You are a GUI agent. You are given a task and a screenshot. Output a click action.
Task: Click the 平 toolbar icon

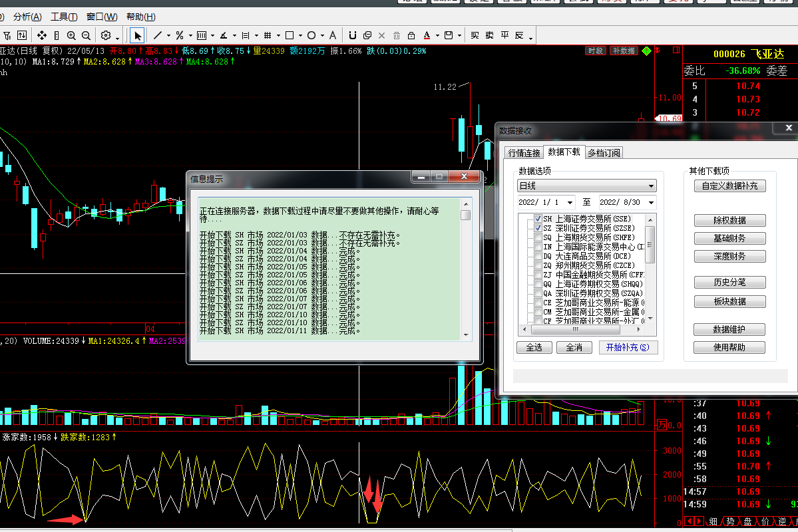tap(504, 36)
